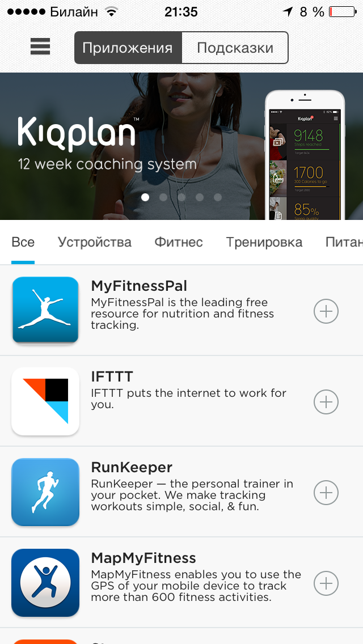363x644 pixels.
Task: Add MyFitnessPal with its plus icon
Action: click(x=326, y=312)
